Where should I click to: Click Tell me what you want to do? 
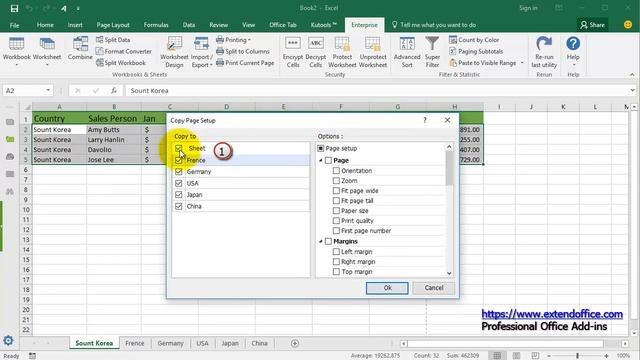pos(433,25)
